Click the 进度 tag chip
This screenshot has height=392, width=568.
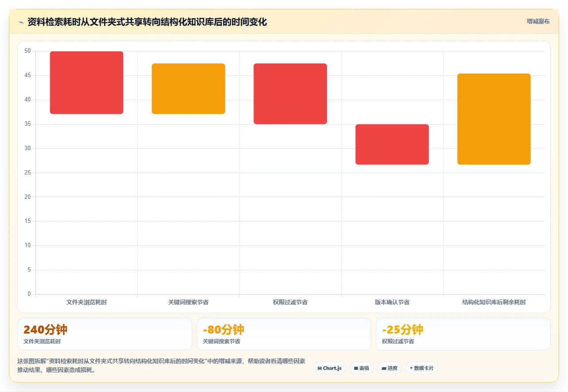click(x=389, y=368)
